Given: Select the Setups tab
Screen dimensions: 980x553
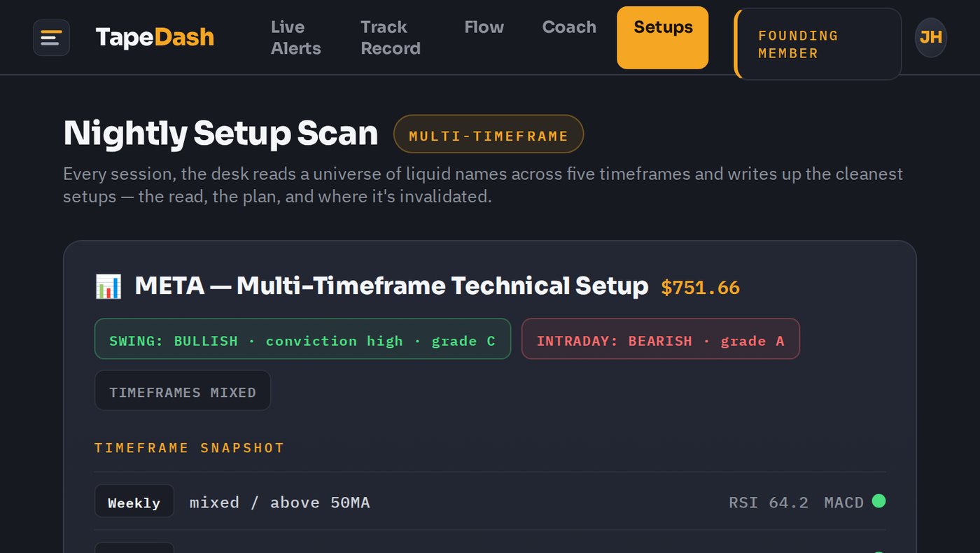Looking at the screenshot, I should [663, 38].
